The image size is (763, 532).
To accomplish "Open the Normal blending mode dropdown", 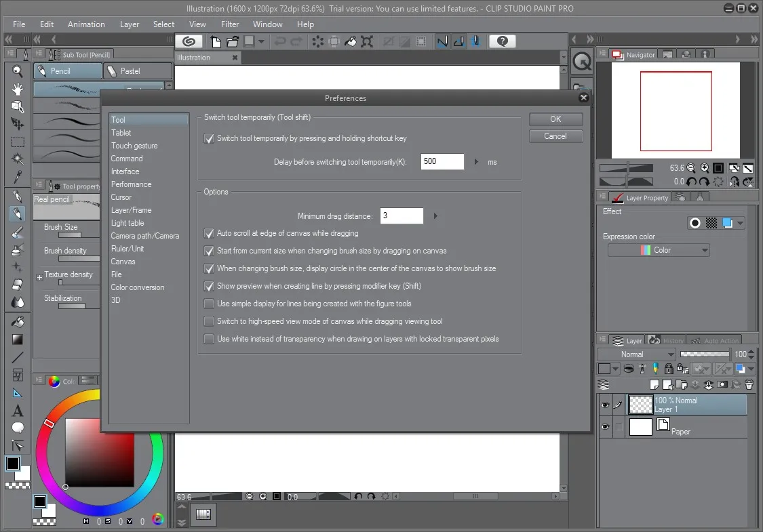I will [636, 354].
